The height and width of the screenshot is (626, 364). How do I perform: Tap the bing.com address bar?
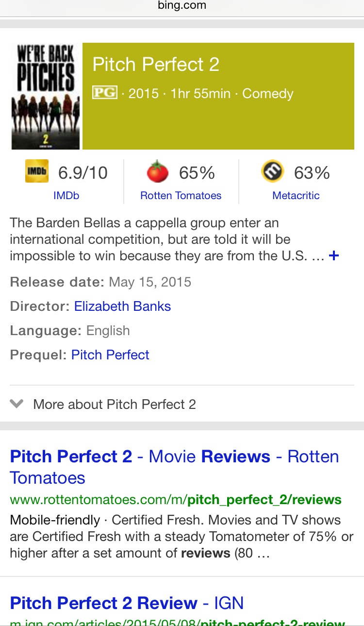coord(182,6)
